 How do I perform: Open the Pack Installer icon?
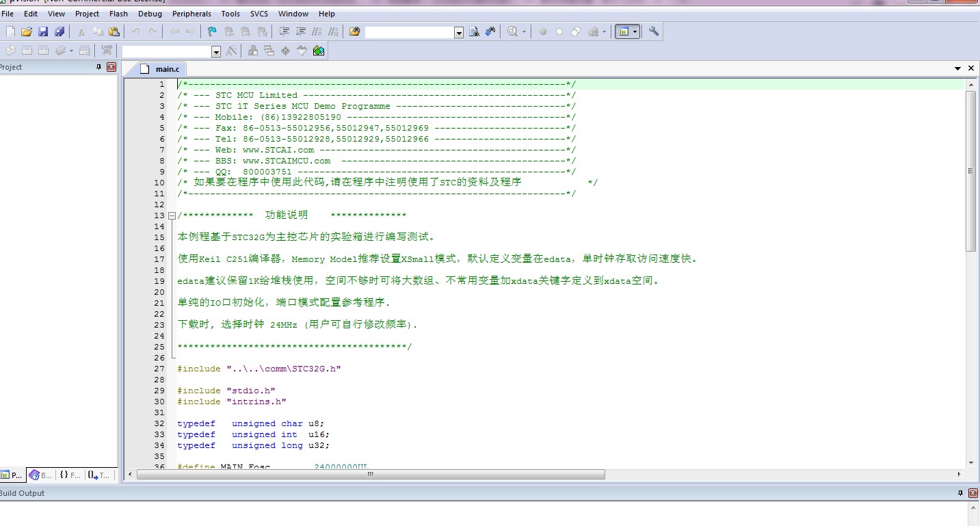click(319, 51)
